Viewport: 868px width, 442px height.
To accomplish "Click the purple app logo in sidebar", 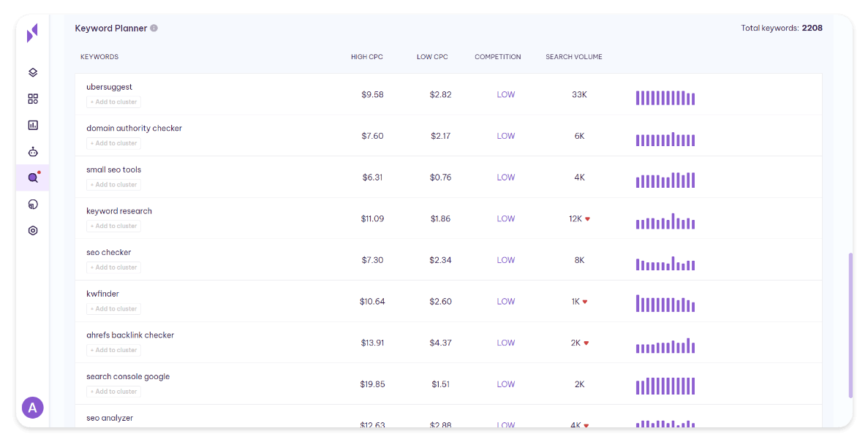I will point(32,33).
